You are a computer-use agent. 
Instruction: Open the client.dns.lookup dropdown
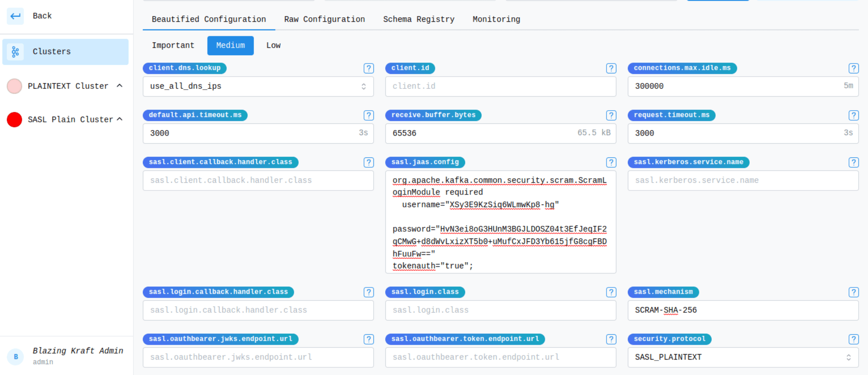pyautogui.click(x=258, y=86)
